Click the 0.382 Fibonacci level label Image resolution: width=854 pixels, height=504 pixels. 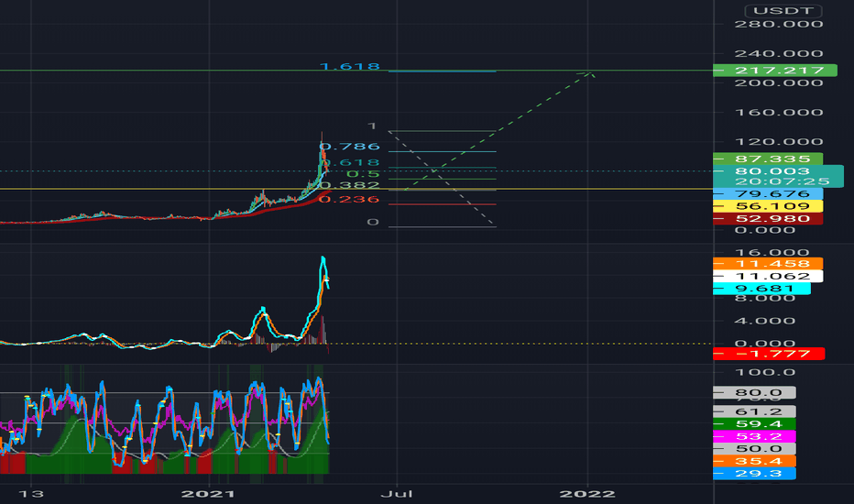pyautogui.click(x=350, y=185)
